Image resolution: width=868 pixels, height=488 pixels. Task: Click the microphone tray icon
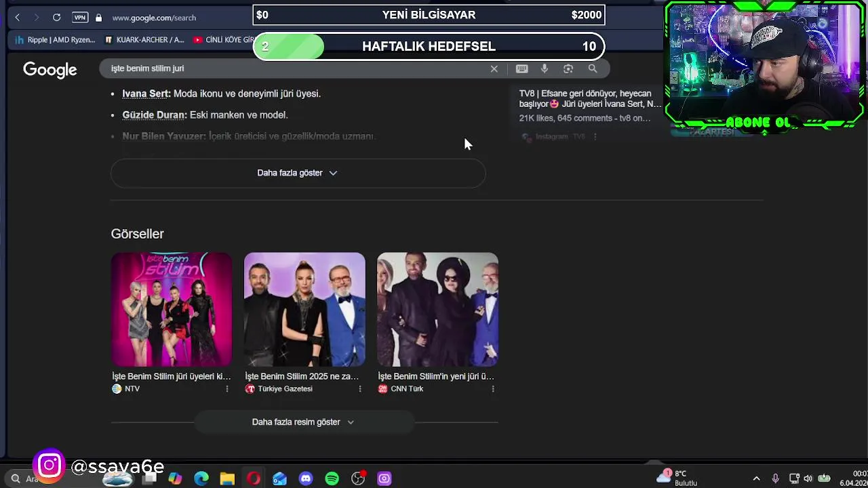pos(776,479)
